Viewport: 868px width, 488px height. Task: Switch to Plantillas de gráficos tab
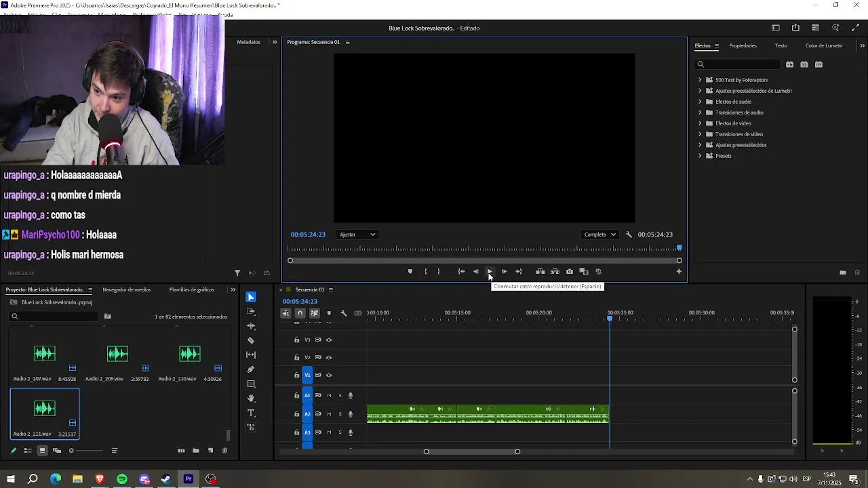191,289
